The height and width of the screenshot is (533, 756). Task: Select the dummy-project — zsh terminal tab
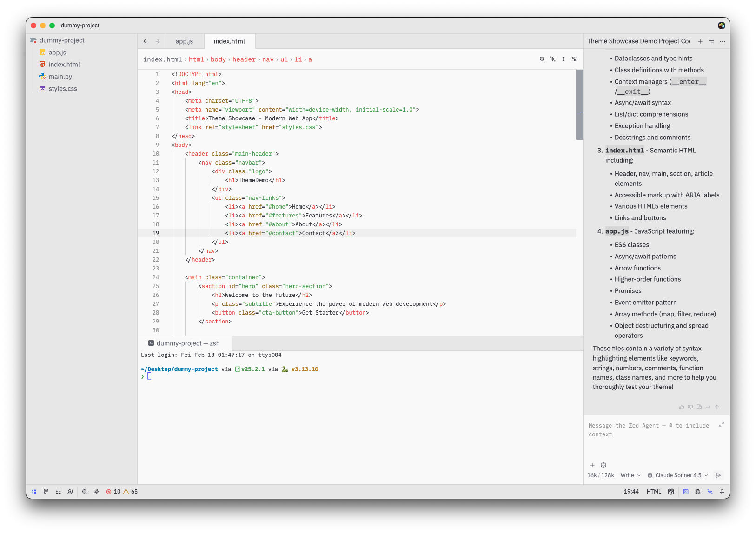tap(185, 343)
